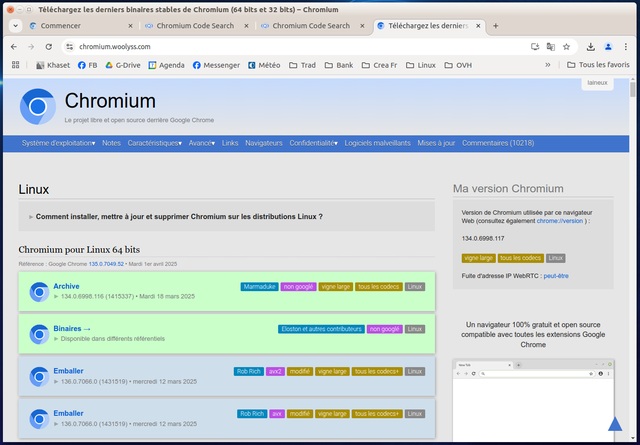The height and width of the screenshot is (445, 640).
Task: Open the Mises à jour menu item
Action: 436,143
